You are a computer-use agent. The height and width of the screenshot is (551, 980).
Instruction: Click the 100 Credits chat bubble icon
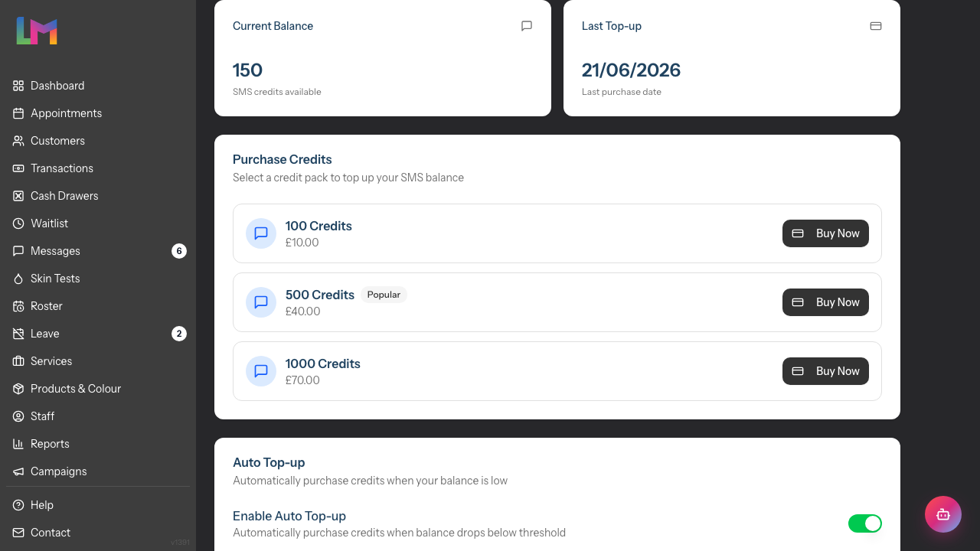[x=261, y=233]
